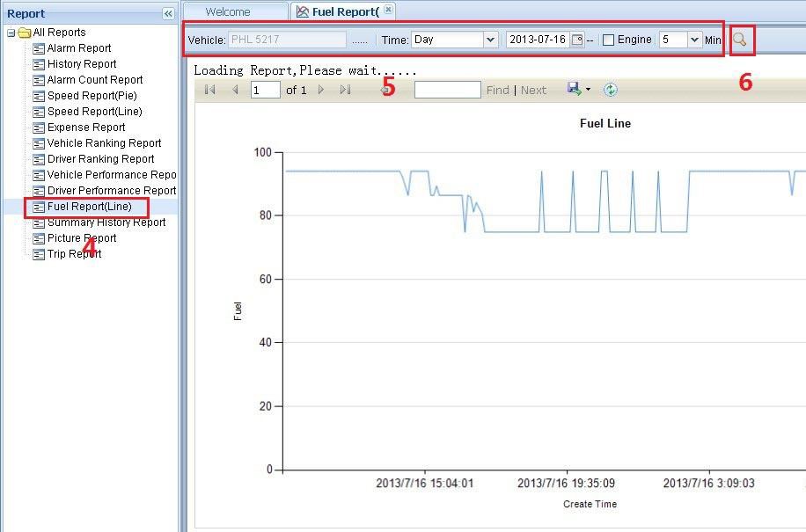
Task: Collapse the All Reports tree node
Action: (x=11, y=33)
